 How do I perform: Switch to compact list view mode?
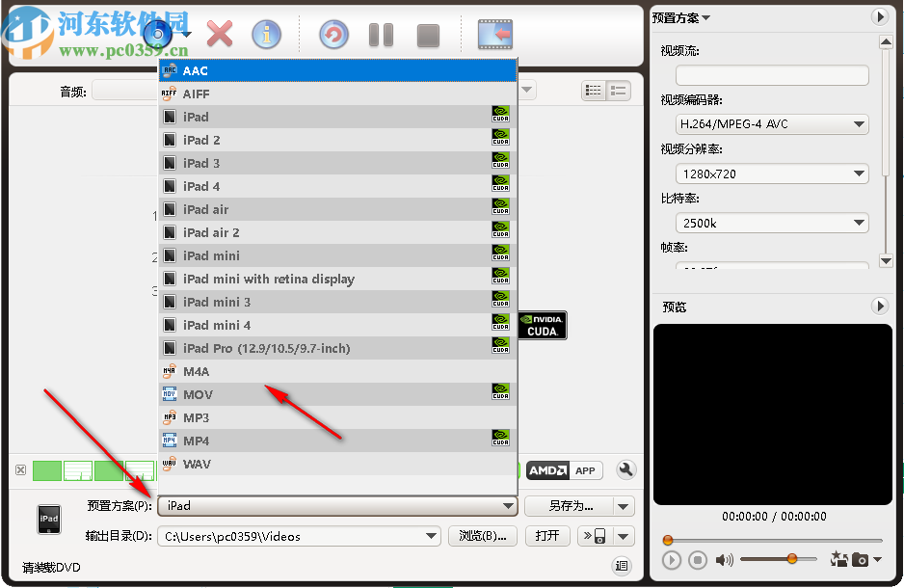click(618, 90)
